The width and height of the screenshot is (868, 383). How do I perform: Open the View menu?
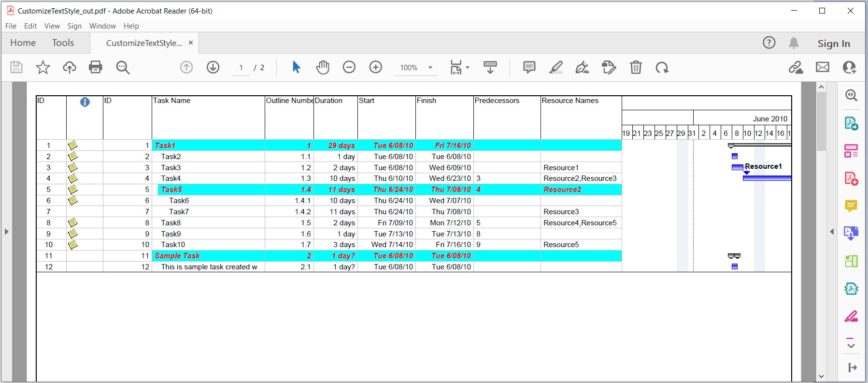[52, 26]
